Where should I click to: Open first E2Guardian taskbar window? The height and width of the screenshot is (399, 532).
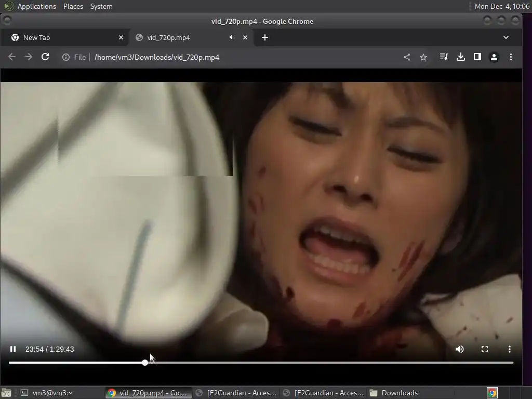(236, 393)
